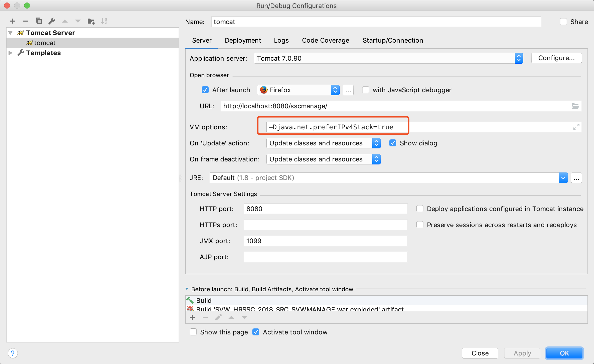
Task: Click the Templates wrench icon in tree
Action: click(21, 53)
